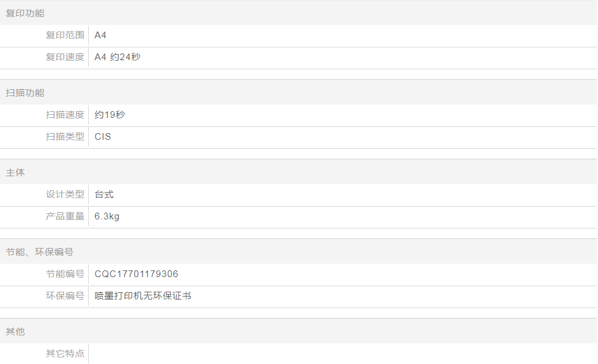Click the 复印速度 label
The height and width of the screenshot is (364, 598).
(x=65, y=57)
